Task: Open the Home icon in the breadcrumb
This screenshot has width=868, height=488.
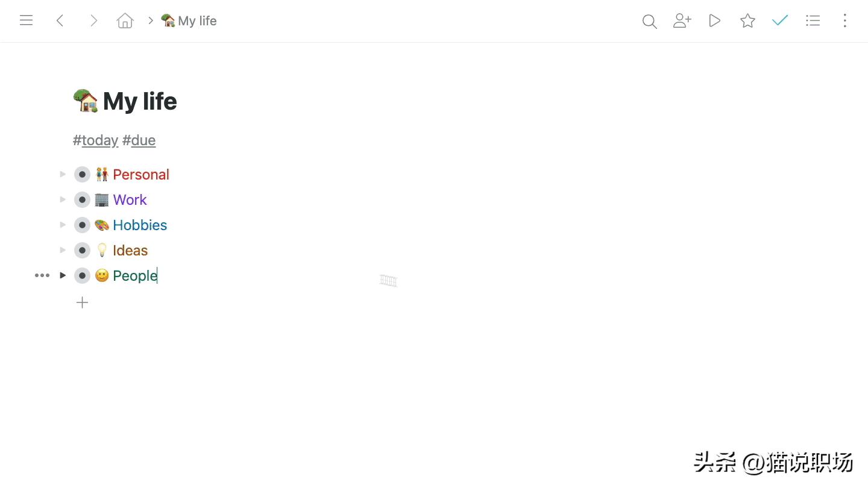Action: click(x=125, y=20)
